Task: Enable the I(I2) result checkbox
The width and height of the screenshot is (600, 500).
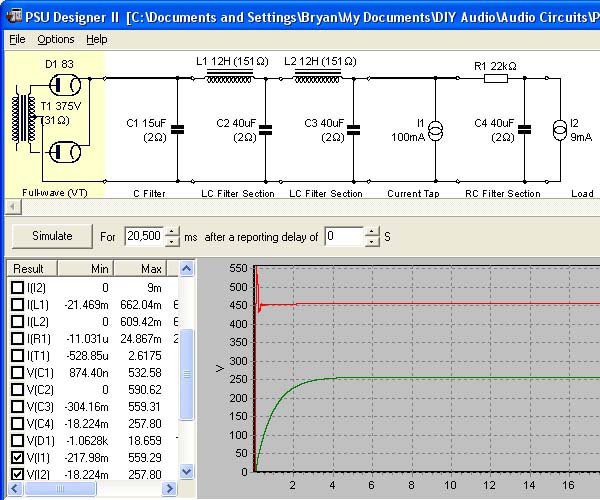Action: click(17, 288)
